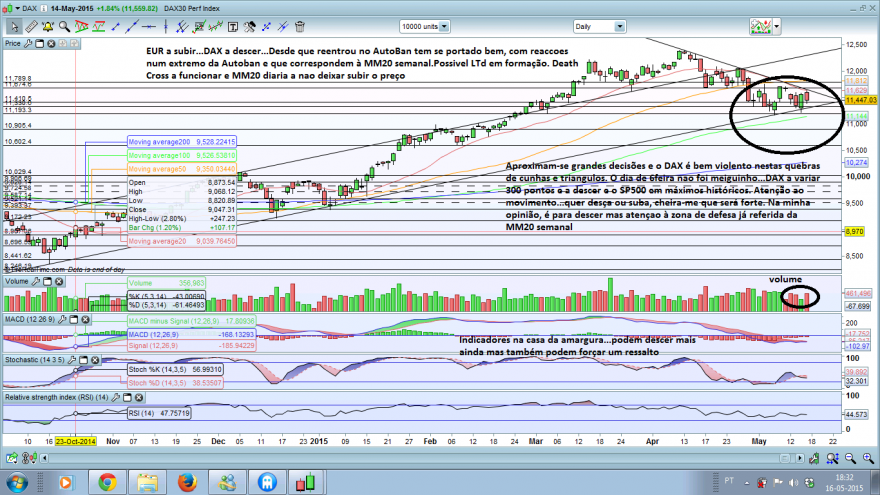This screenshot has height=495, width=880.
Task: Select the arrow pointer tool
Action: [x=14, y=26]
